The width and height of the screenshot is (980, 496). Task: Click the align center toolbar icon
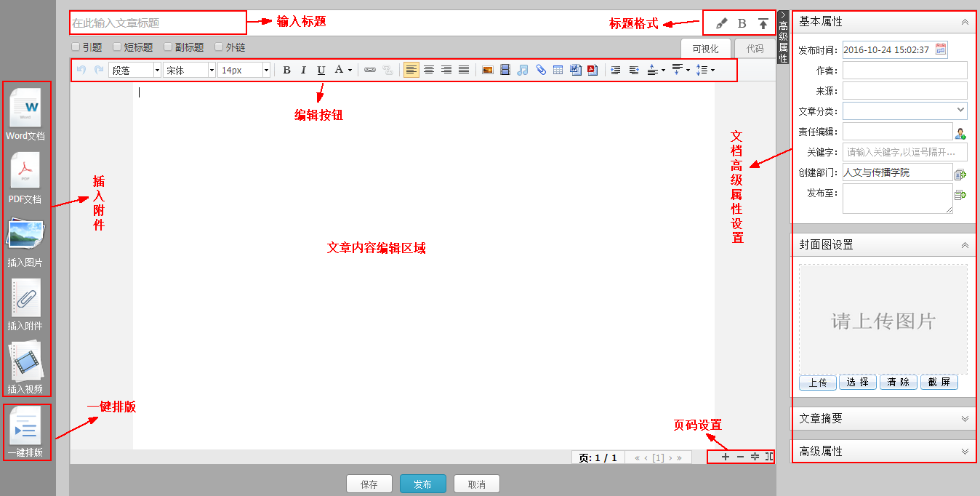click(x=429, y=70)
